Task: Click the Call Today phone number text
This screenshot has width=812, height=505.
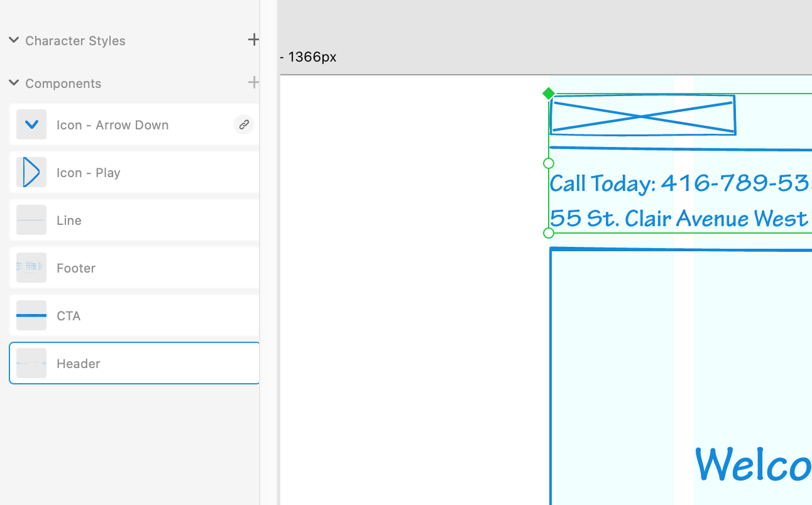Action: 679,183
